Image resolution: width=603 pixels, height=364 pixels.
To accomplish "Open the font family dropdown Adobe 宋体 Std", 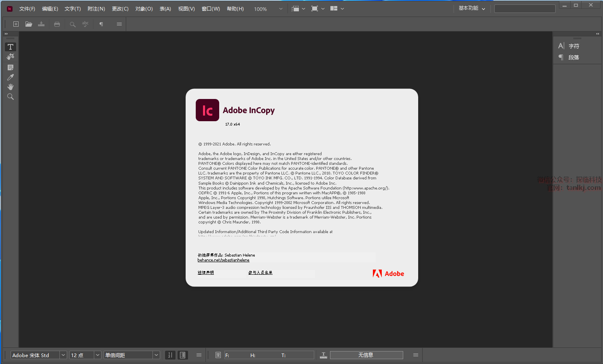I will 63,355.
